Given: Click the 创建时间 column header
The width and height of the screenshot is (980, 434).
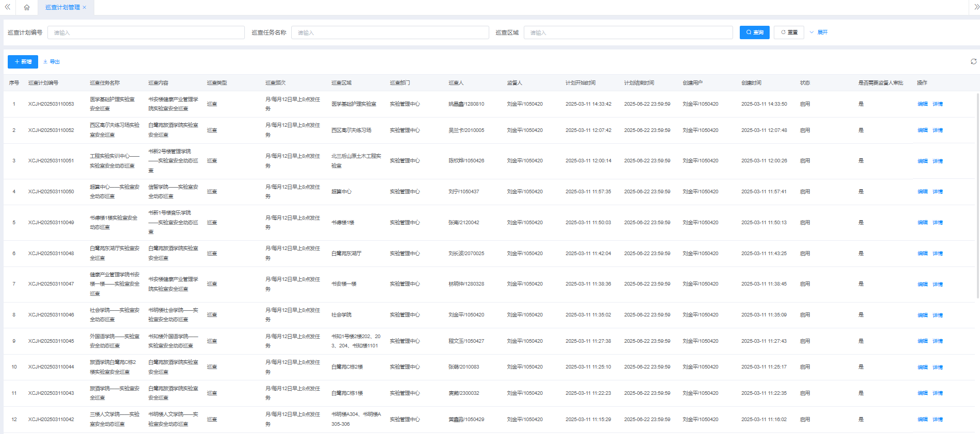Looking at the screenshot, I should pos(751,83).
